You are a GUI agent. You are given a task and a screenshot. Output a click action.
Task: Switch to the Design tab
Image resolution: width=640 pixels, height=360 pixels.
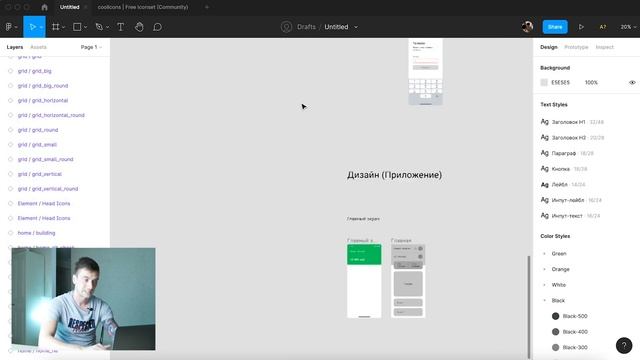[549, 47]
